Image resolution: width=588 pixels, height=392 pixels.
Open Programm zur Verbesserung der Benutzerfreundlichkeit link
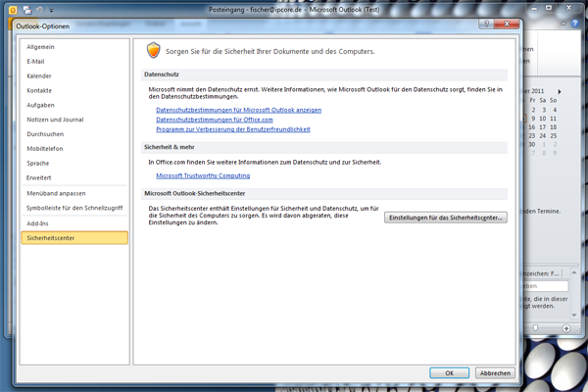[233, 129]
